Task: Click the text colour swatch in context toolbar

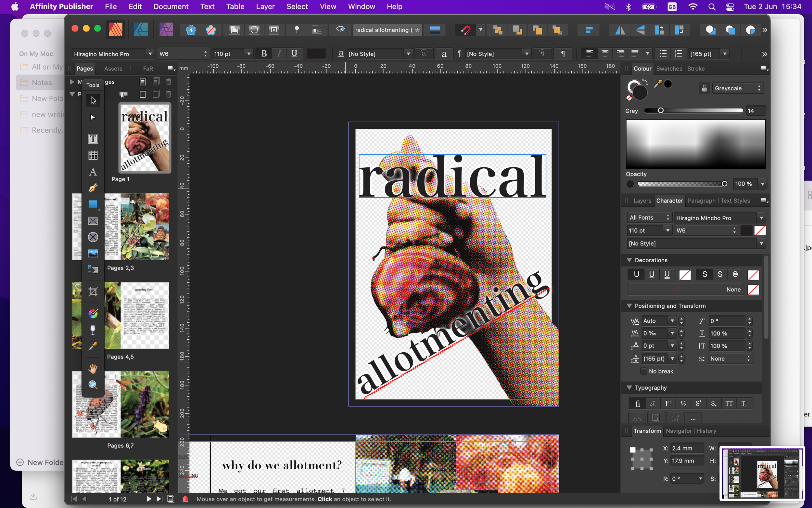Action: click(316, 54)
